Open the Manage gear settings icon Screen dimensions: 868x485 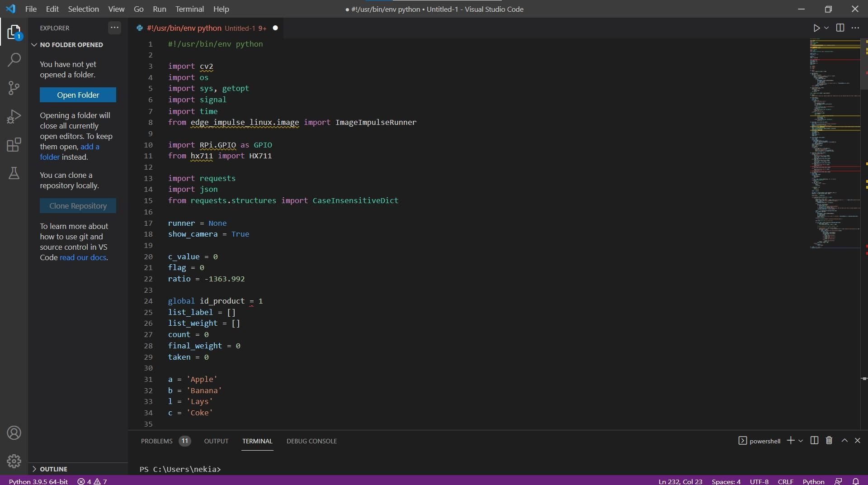click(14, 461)
